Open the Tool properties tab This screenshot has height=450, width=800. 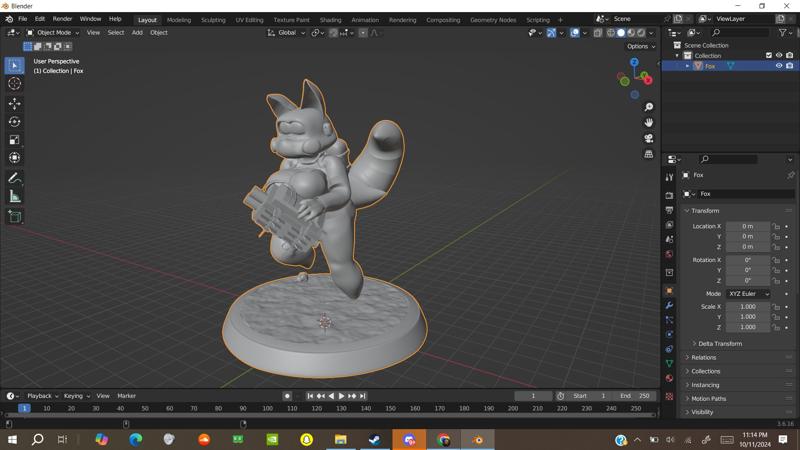(669, 177)
